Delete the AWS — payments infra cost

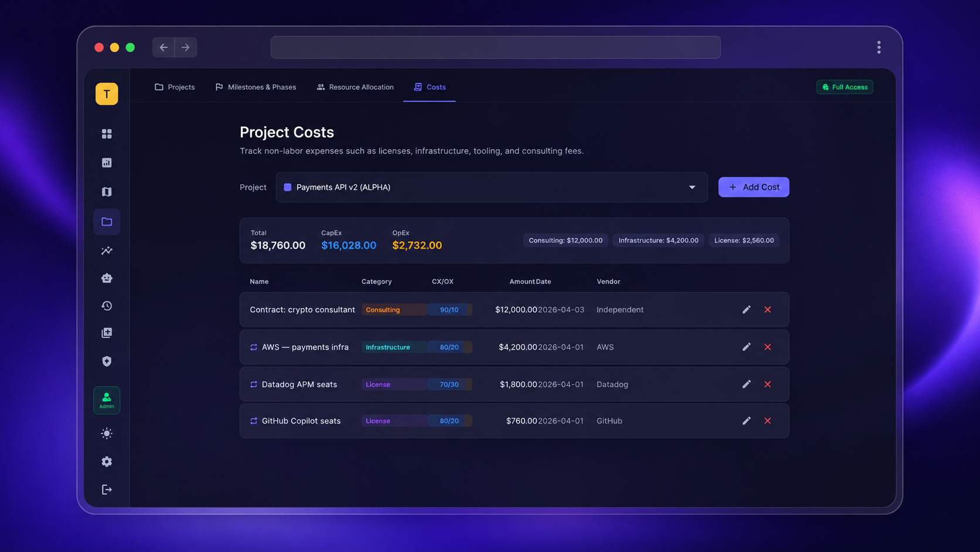(x=768, y=347)
